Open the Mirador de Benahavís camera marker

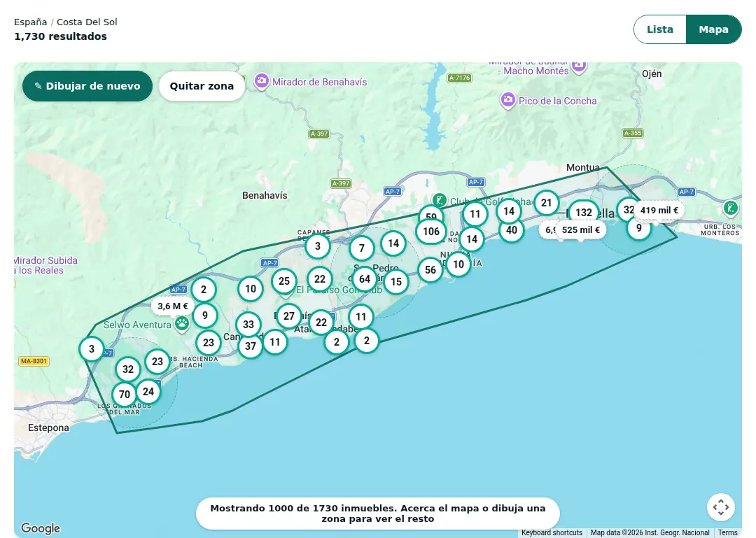[x=261, y=81]
